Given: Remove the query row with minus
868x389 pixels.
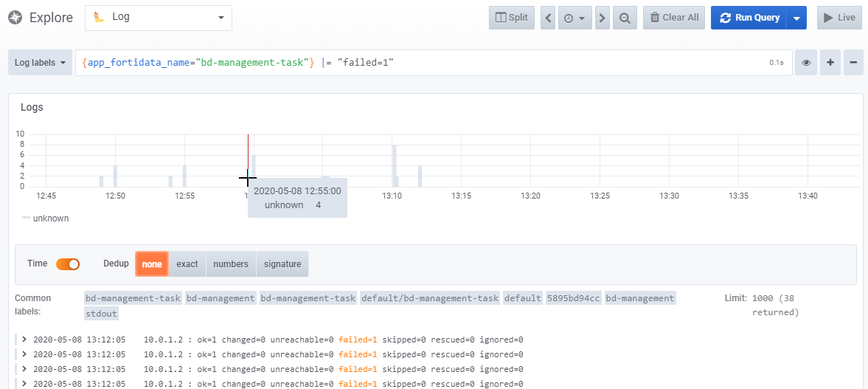Looking at the screenshot, I should pyautogui.click(x=853, y=63).
